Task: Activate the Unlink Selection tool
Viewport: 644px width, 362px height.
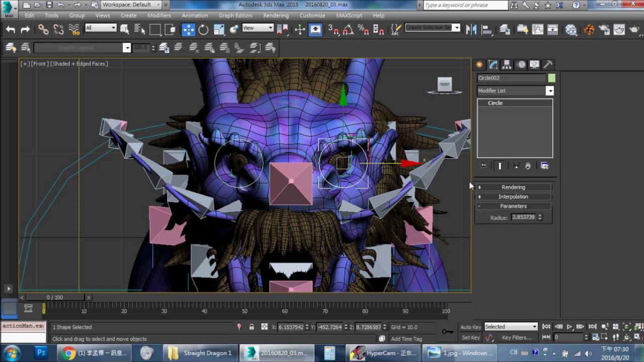Action: (x=58, y=30)
